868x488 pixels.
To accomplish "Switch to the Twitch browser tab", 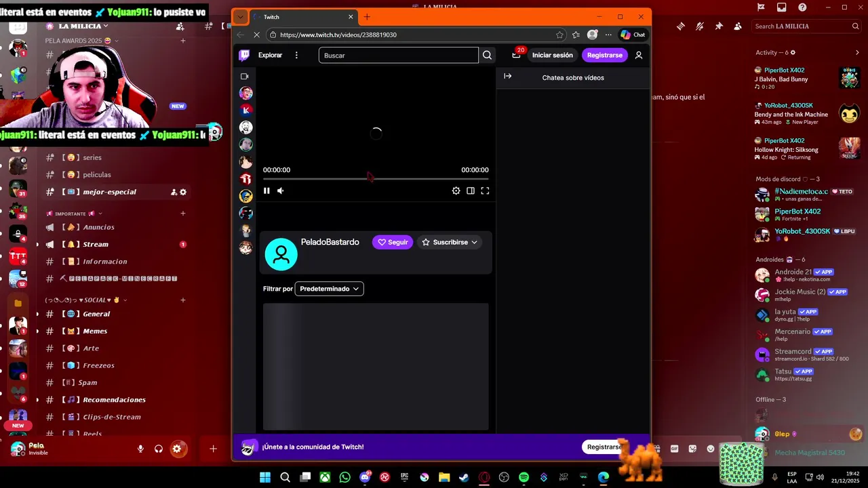I will (x=303, y=17).
